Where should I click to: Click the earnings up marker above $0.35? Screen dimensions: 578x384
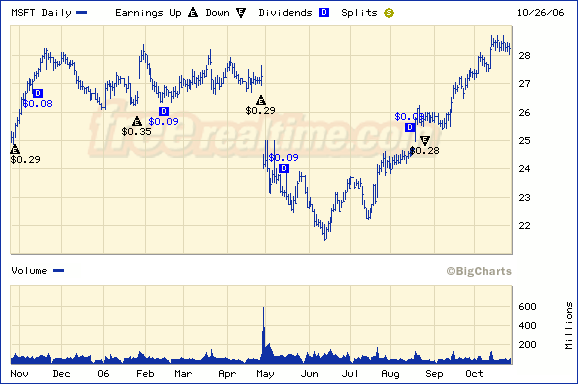pos(137,121)
